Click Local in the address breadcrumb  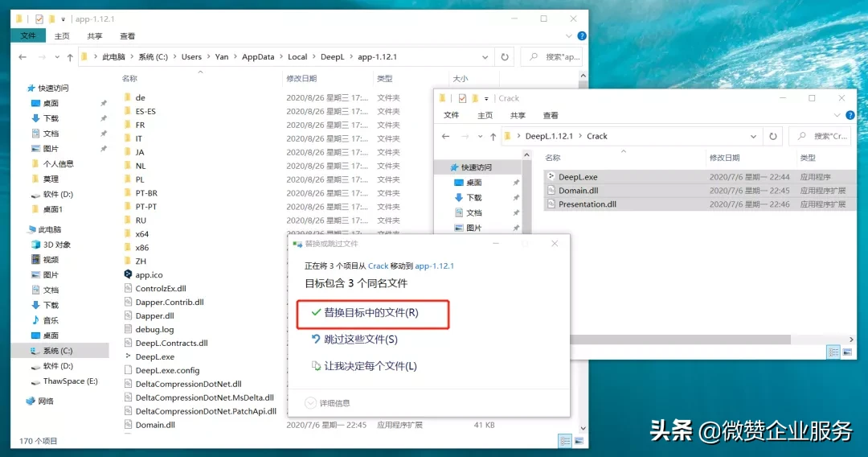(x=297, y=57)
